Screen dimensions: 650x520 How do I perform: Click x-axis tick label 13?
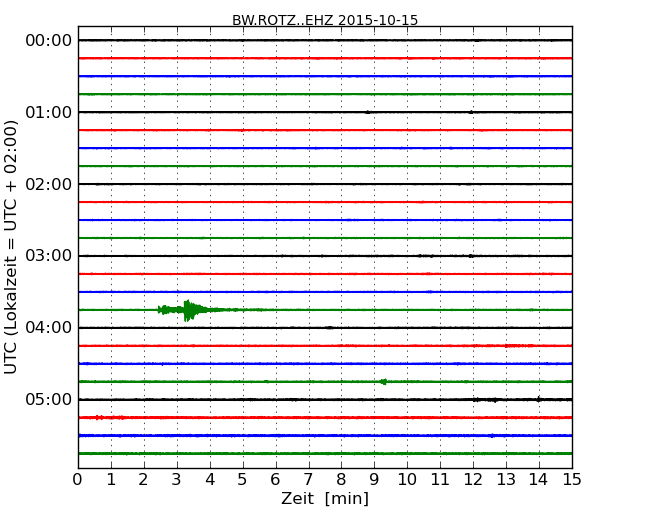(x=506, y=480)
